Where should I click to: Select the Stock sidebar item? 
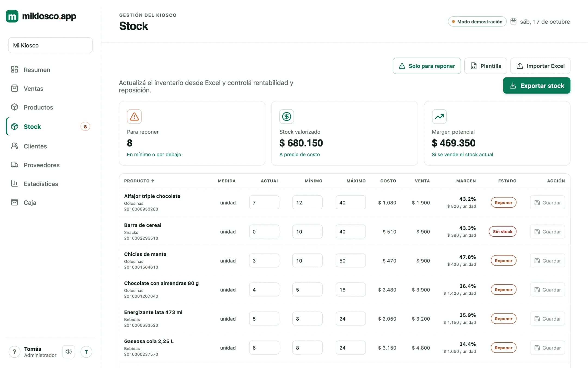(50, 126)
